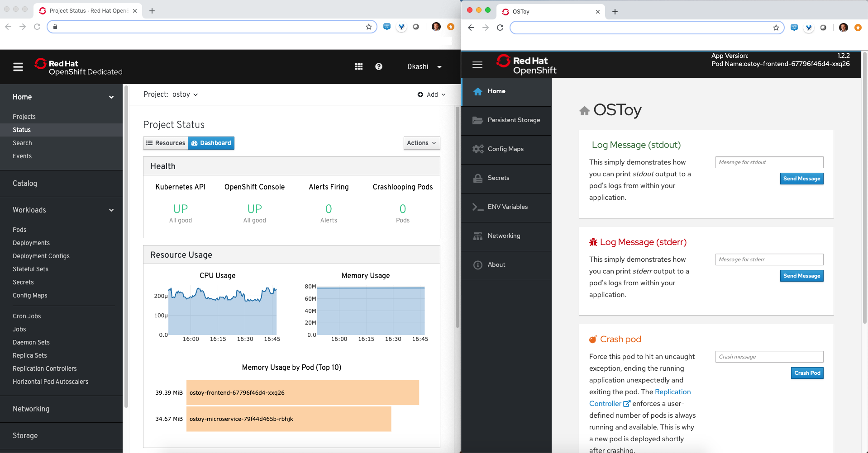Click the About info icon
Screen dimensions: 868x453
(478, 265)
